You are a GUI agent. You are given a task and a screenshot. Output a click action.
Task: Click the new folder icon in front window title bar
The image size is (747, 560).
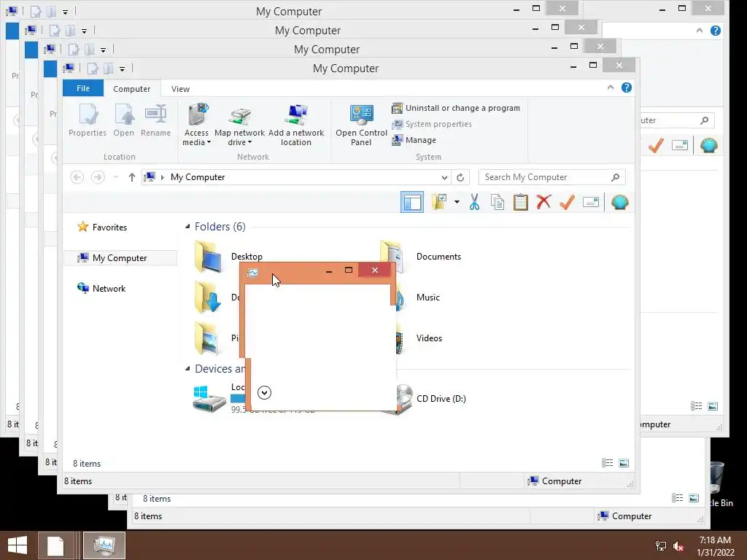[108, 69]
